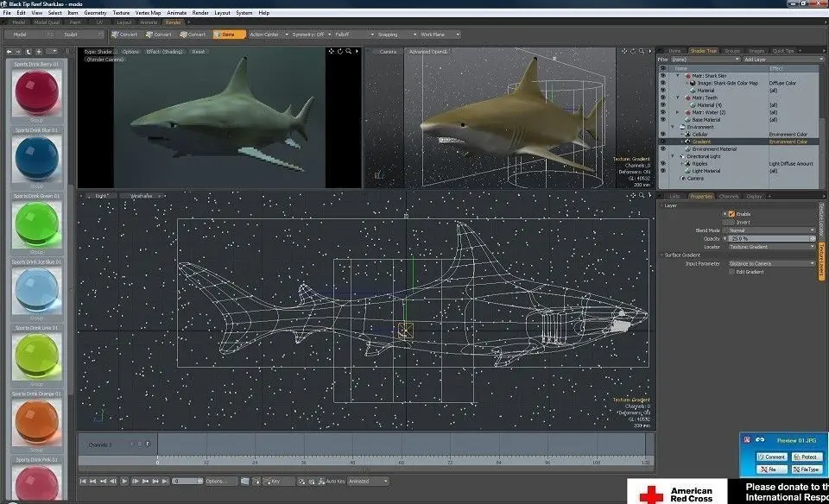Image resolution: width=829 pixels, height=504 pixels.
Task: Hide the Matr: Water (2) layer
Action: pyautogui.click(x=663, y=112)
